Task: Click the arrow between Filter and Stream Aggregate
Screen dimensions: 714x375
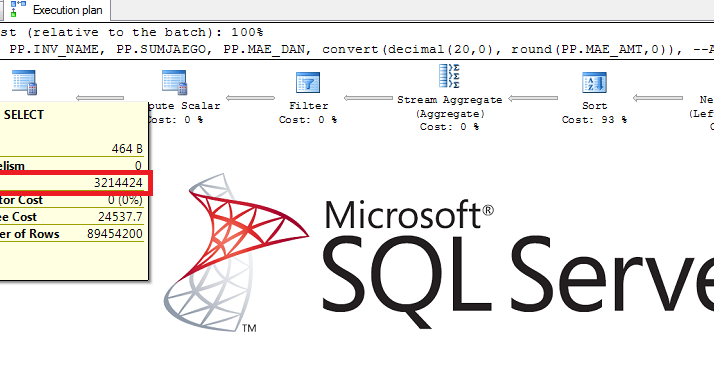Action: coord(368,98)
